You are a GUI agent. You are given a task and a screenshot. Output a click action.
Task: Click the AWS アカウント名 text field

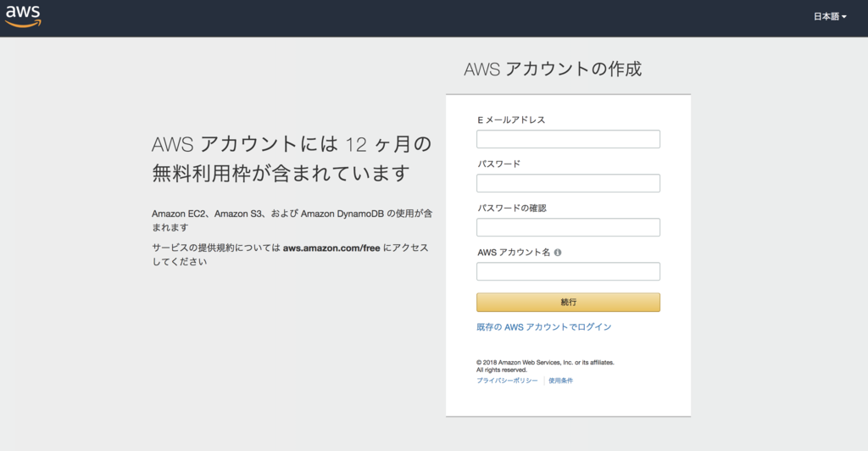coord(568,271)
